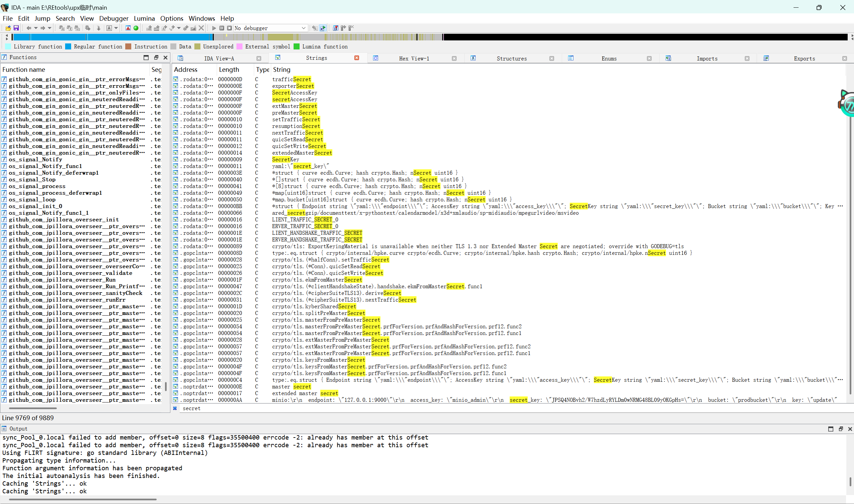Open the Debugger menu

click(114, 18)
